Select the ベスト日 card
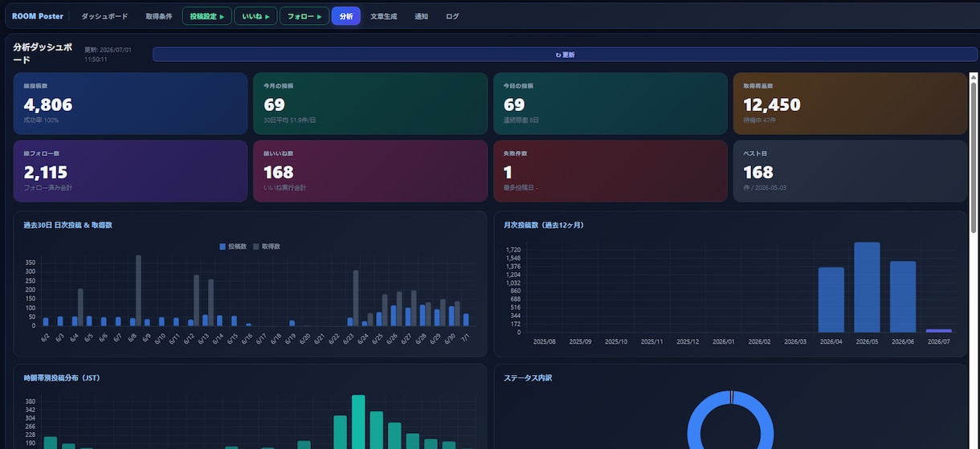The height and width of the screenshot is (449, 980). [x=850, y=171]
